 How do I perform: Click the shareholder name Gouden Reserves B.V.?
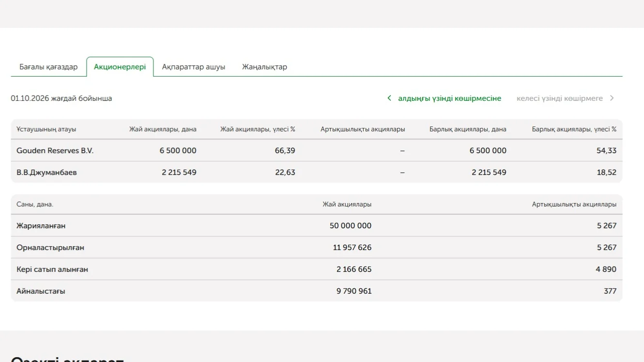click(x=55, y=151)
